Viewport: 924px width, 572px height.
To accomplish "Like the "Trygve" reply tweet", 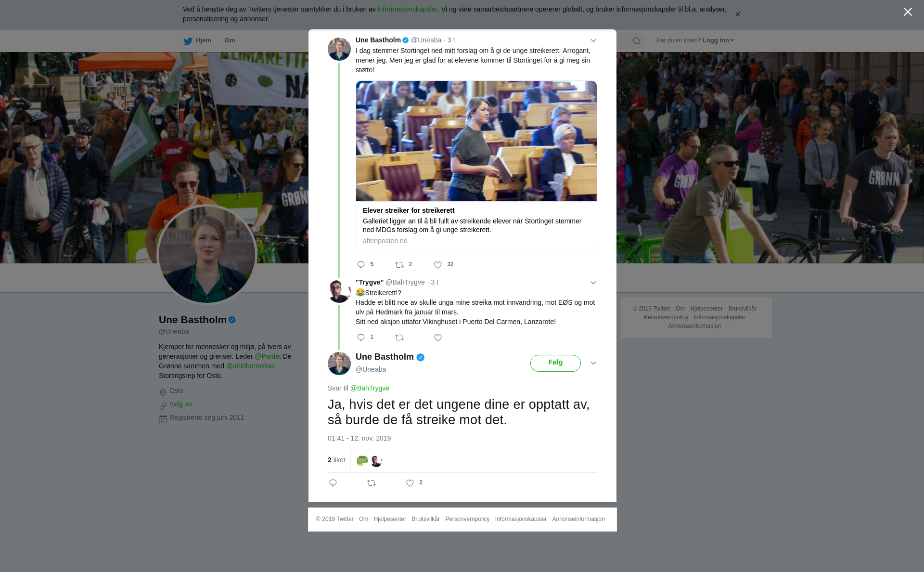I will [x=438, y=338].
